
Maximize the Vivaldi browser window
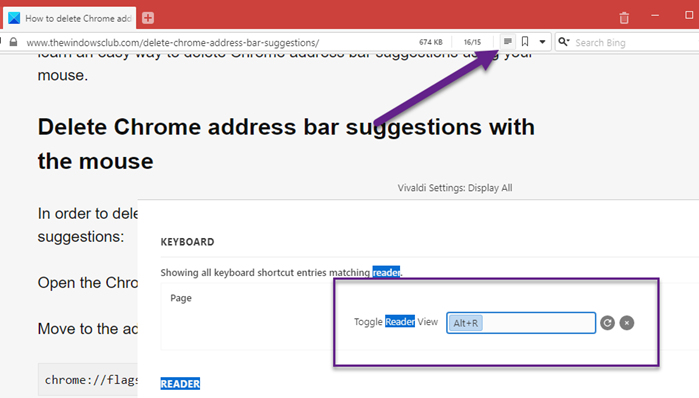tap(689, 15)
